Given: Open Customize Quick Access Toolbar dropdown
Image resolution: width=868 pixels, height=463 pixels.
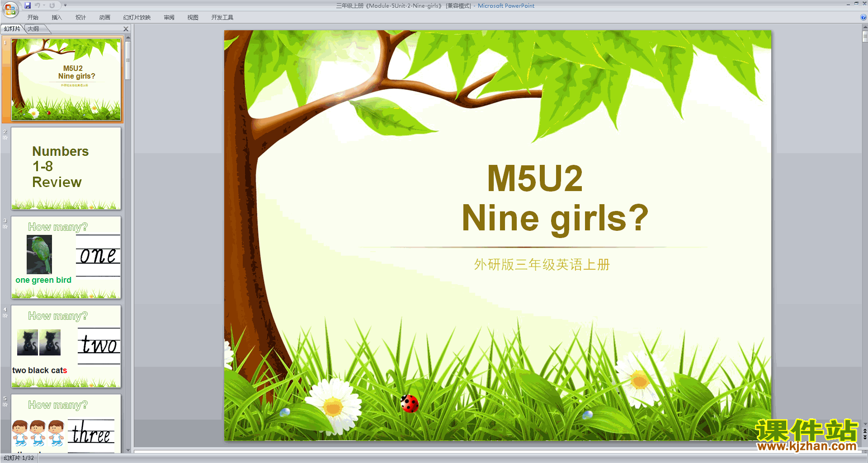Looking at the screenshot, I should 65,5.
